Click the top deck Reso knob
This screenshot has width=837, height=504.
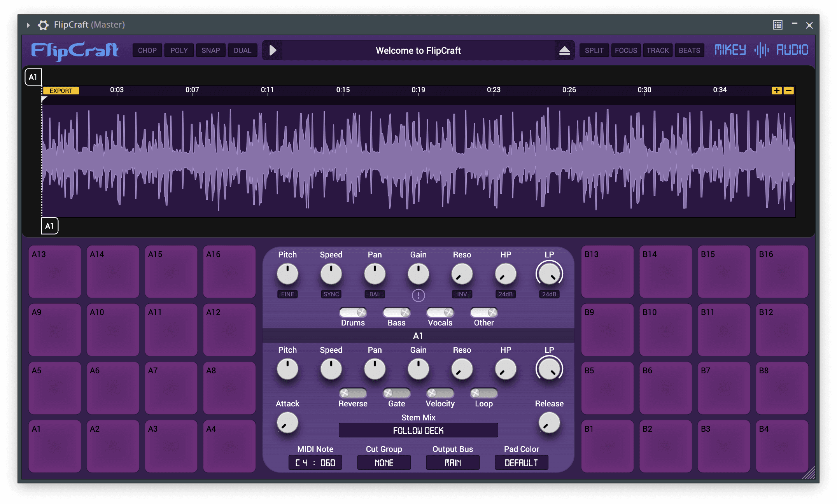coord(462,274)
